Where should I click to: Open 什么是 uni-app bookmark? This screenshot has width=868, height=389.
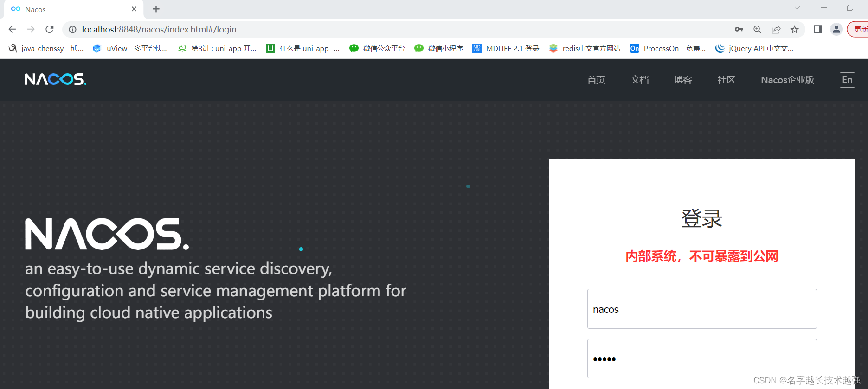[302, 48]
